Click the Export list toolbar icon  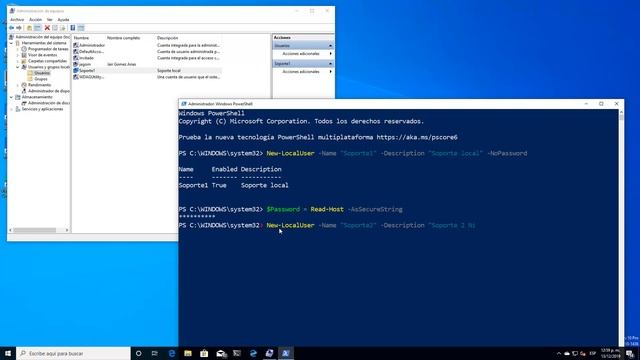[62, 28]
